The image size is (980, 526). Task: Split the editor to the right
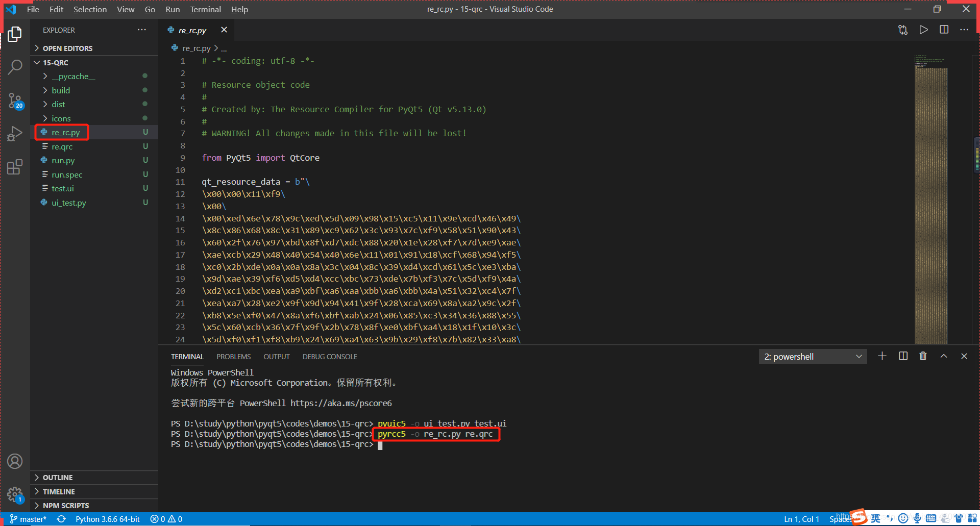coord(944,30)
